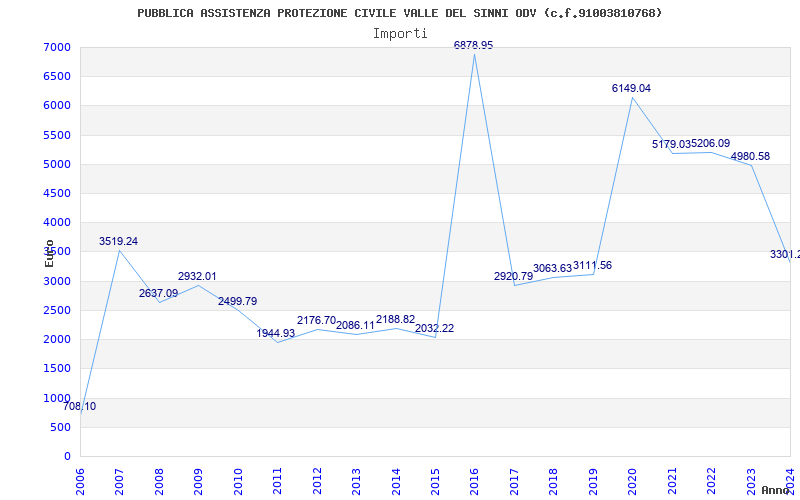The height and width of the screenshot is (500, 800).
Task: Click the data label 2920.79
Action: 513,277
